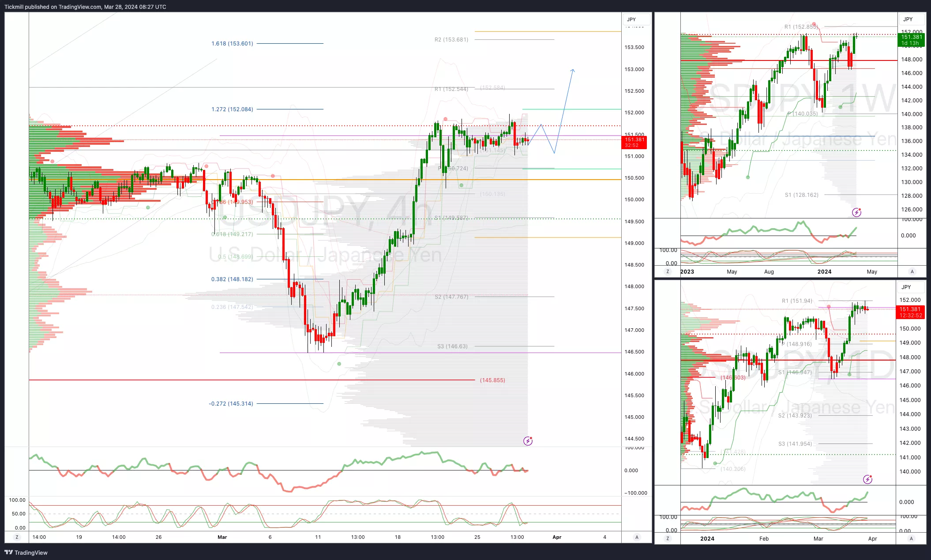Click lightning events icon on weekly chart

point(856,213)
